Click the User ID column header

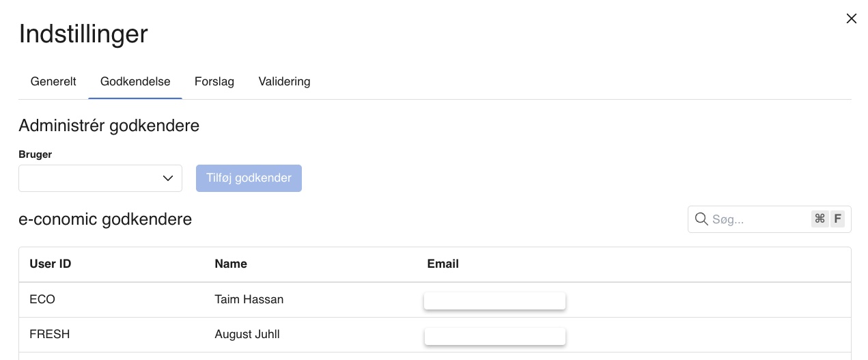tap(51, 264)
